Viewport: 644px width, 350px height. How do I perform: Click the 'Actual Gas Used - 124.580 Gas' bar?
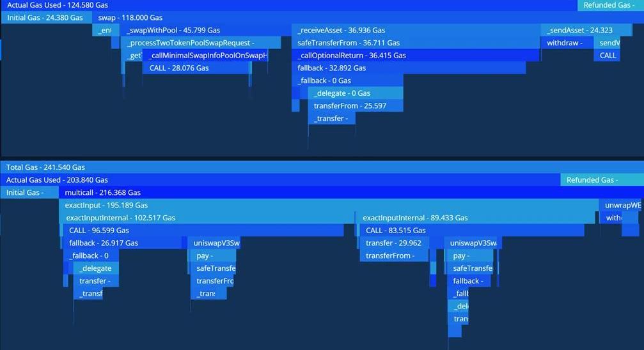click(x=288, y=5)
